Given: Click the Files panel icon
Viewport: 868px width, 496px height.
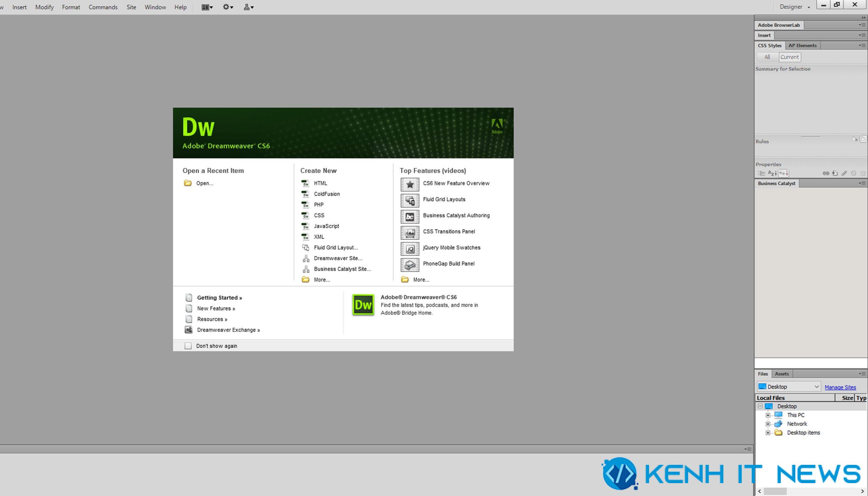Looking at the screenshot, I should (x=763, y=374).
